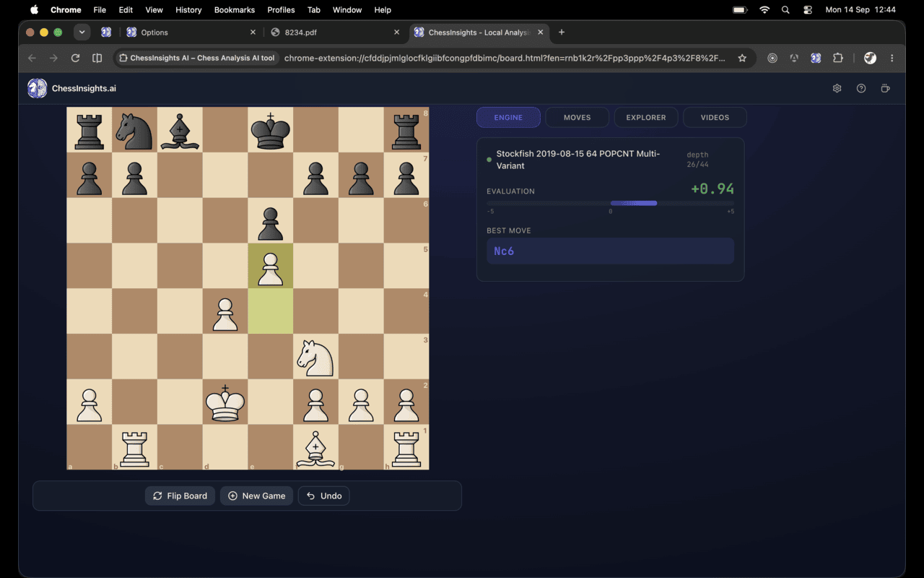Open the Bookmarks menu in menu bar

pos(235,10)
